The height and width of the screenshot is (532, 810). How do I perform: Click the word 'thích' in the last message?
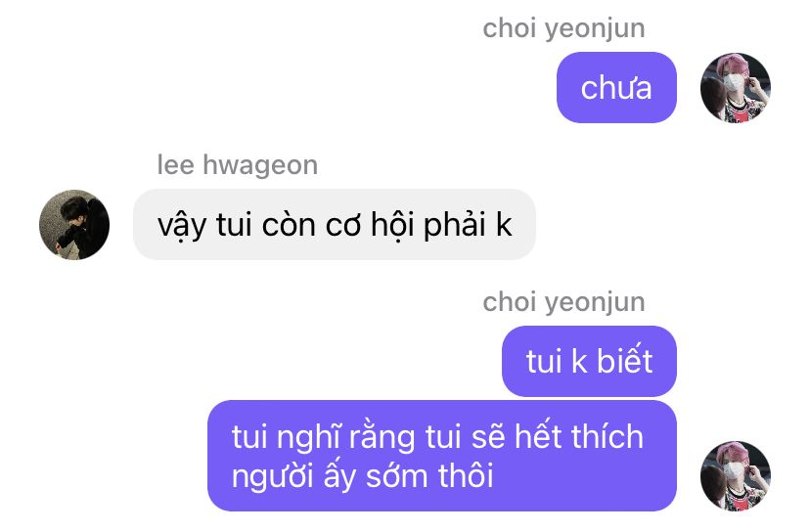(607, 436)
